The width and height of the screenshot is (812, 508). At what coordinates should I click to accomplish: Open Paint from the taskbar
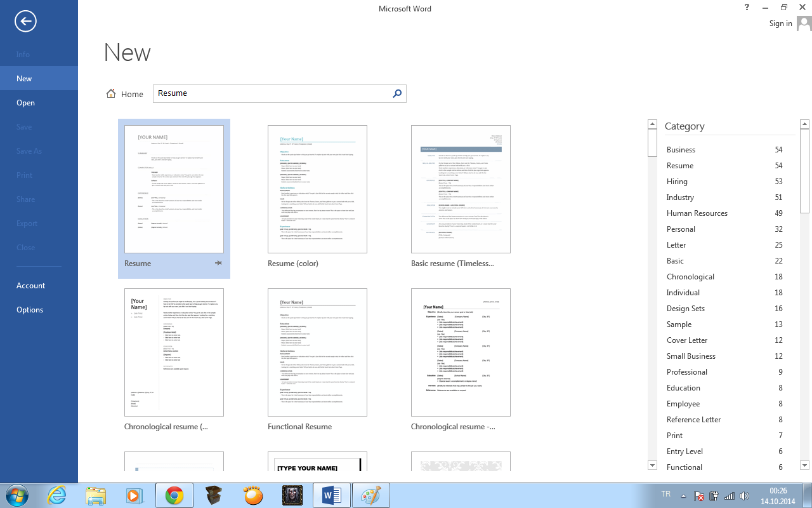pos(370,495)
